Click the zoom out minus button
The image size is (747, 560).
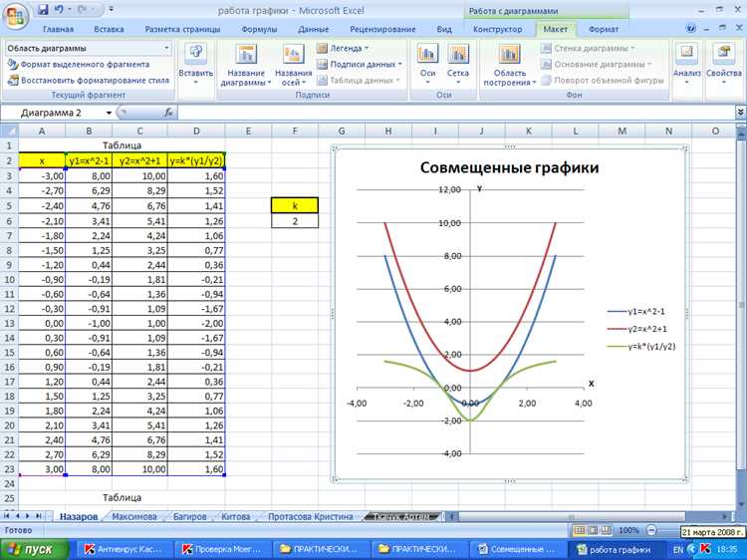point(651,530)
